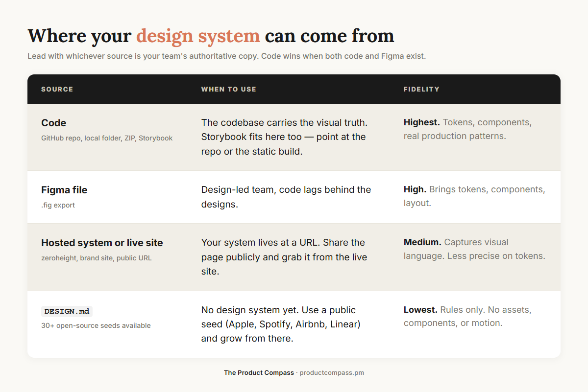Select the 'DESIGN.md' code label
This screenshot has height=392, width=588.
(67, 311)
